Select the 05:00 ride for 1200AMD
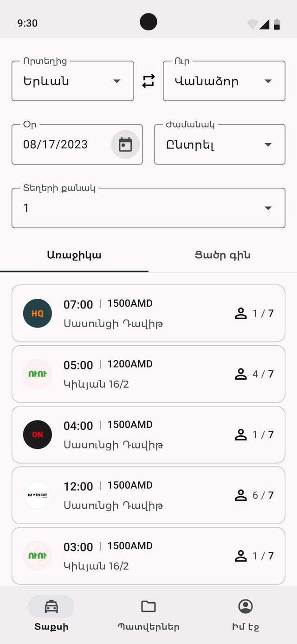This screenshot has width=297, height=644. tap(148, 374)
